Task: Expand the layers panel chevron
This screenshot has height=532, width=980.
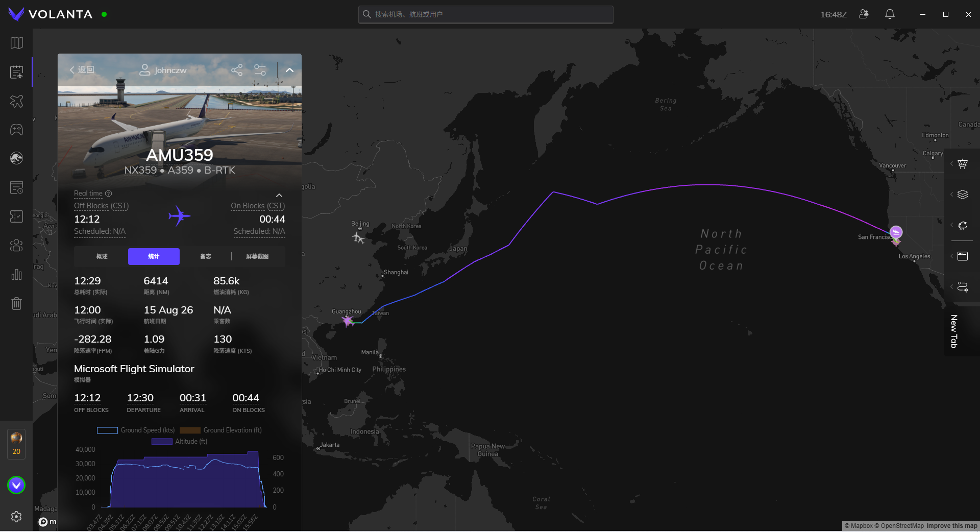Action: point(951,195)
